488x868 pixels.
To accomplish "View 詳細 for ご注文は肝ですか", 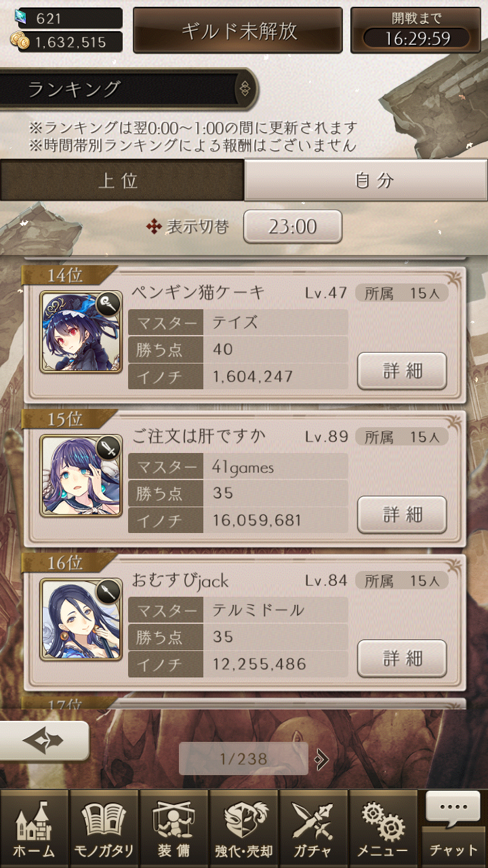I will 402,515.
